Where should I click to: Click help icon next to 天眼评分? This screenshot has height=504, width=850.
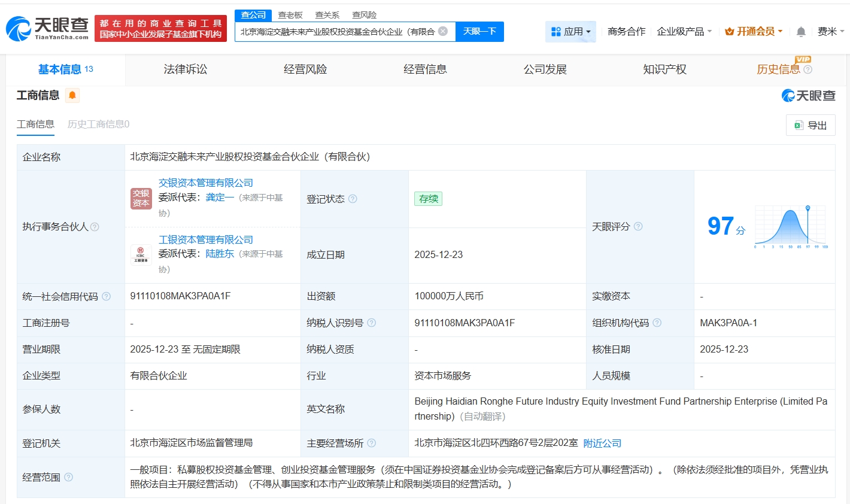coord(638,226)
